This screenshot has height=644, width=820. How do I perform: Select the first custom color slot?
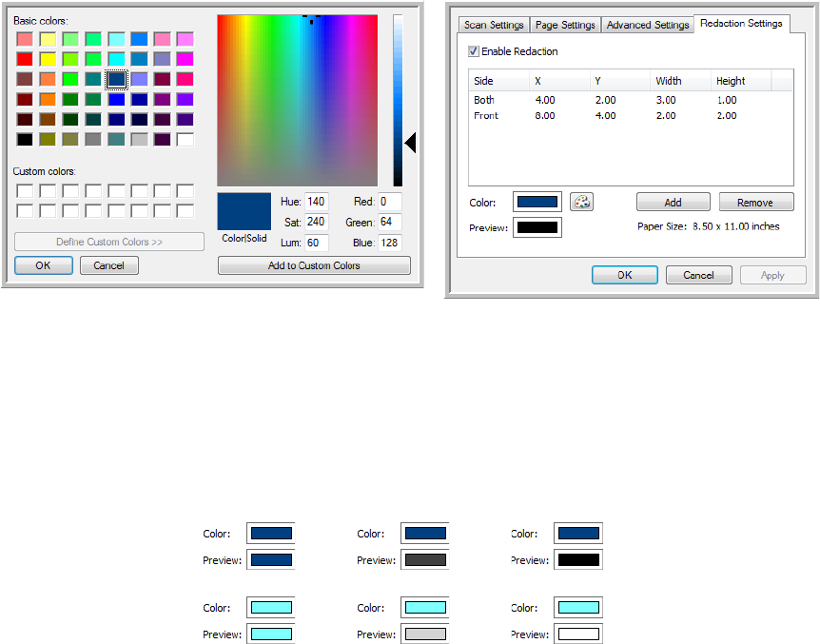25,191
